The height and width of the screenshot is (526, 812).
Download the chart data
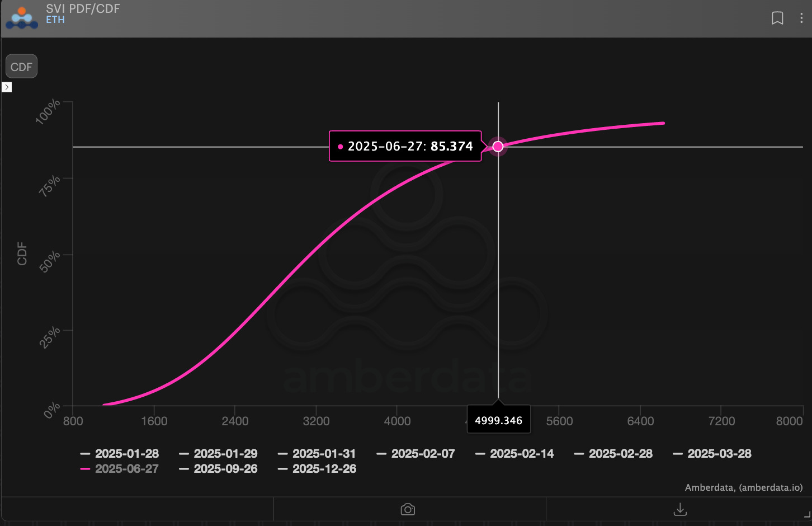click(x=680, y=509)
